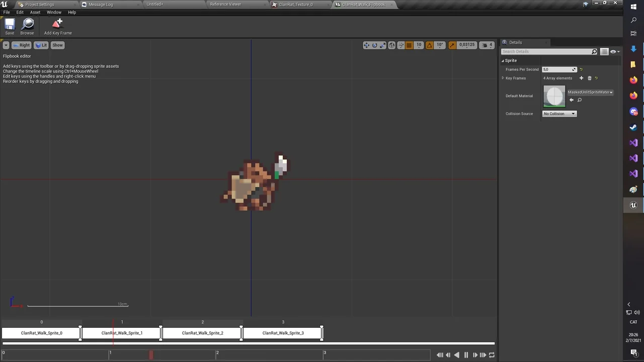
Task: Select the translate gizmo mode icon
Action: pos(366,45)
